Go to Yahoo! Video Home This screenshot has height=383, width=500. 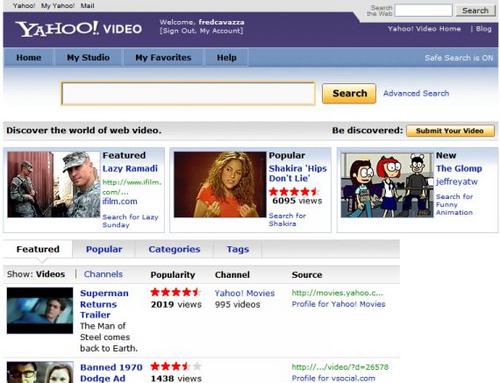tap(424, 29)
